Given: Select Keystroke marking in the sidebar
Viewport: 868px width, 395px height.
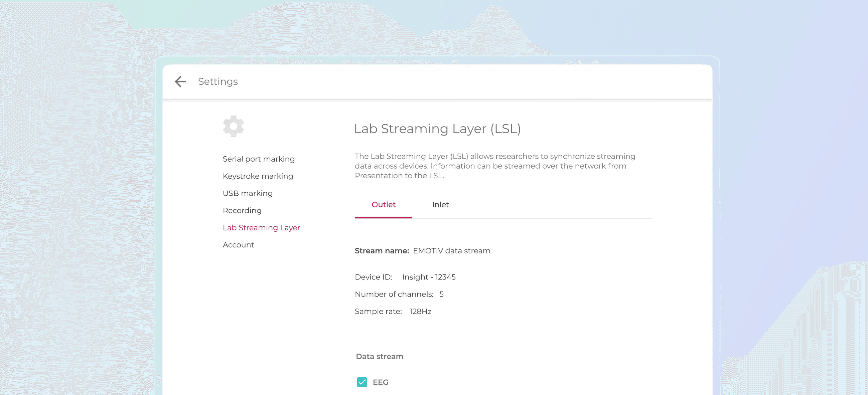Looking at the screenshot, I should point(258,176).
